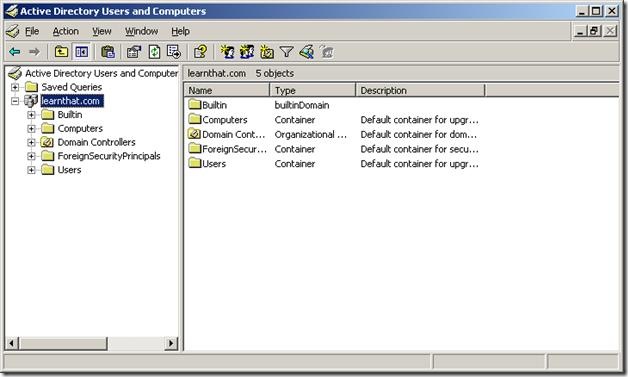Screen dimensions: 628x377
Task: Select Active Directory Users and Computers root node
Action: 102,73
